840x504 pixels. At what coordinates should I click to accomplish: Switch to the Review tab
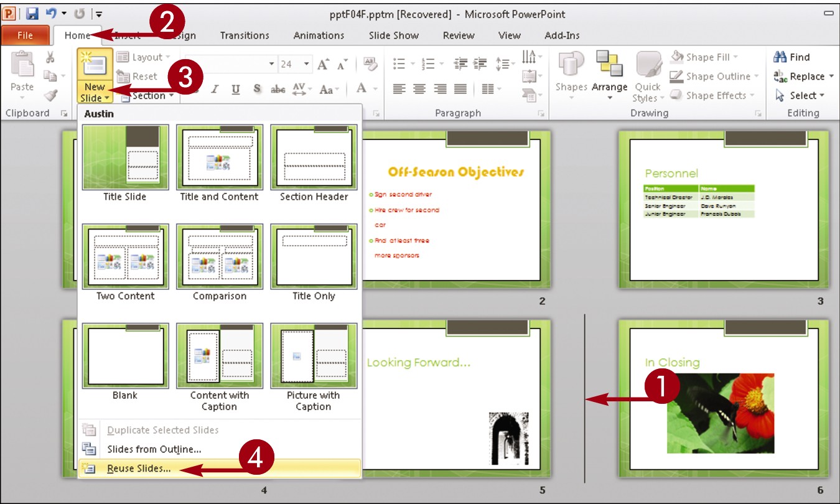[x=459, y=35]
